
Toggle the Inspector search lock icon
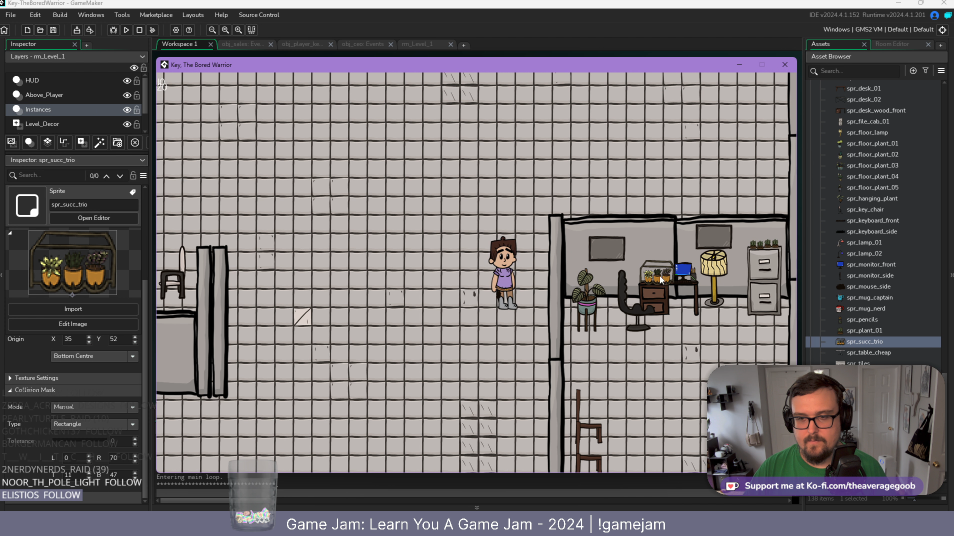point(133,176)
